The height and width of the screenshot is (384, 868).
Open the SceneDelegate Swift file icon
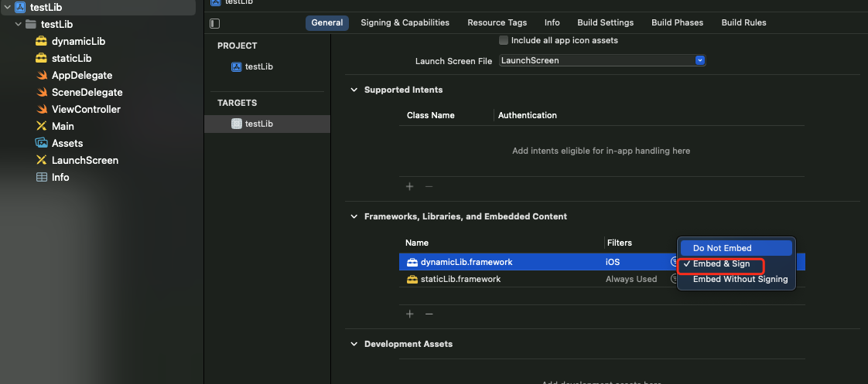(x=42, y=92)
